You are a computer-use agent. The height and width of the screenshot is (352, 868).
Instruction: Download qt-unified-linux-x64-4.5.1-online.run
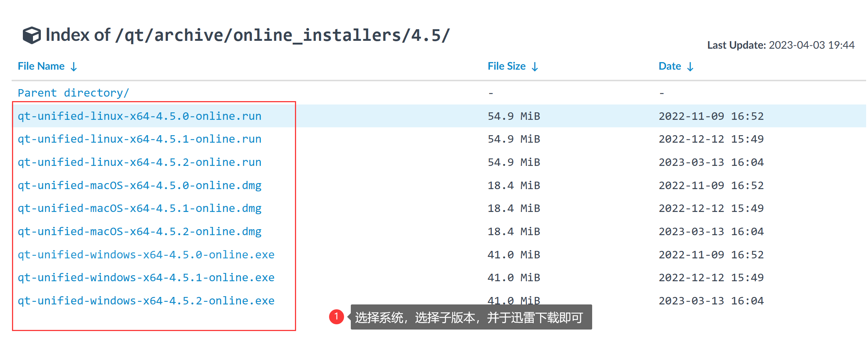pos(139,139)
